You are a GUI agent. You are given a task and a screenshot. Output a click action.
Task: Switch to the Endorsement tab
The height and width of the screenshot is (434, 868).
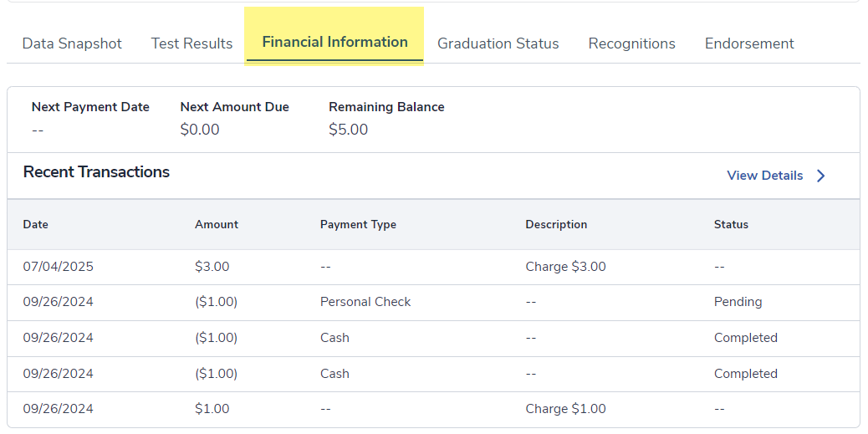[x=749, y=43]
